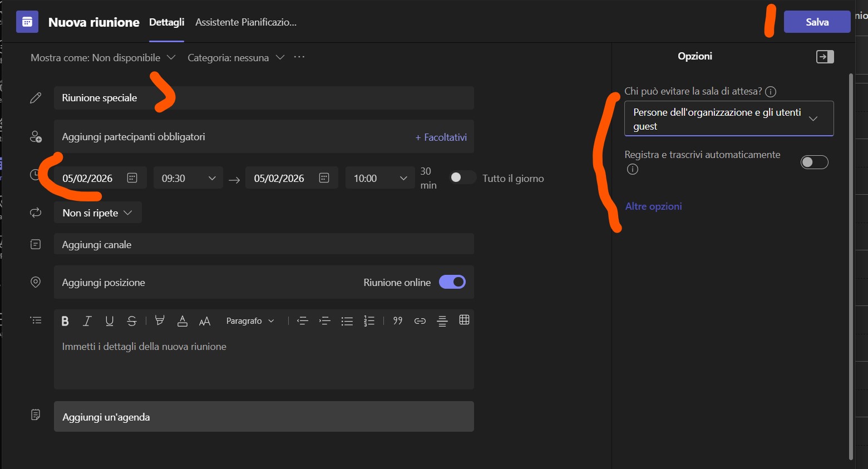The height and width of the screenshot is (469, 868).
Task: Add a numbered list
Action: 369,321
